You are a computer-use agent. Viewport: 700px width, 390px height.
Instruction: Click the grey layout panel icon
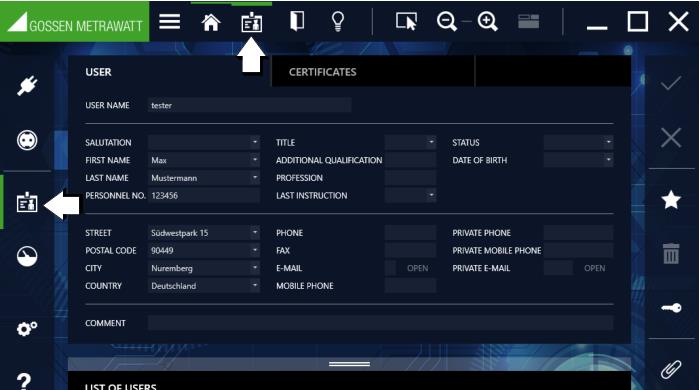click(529, 21)
